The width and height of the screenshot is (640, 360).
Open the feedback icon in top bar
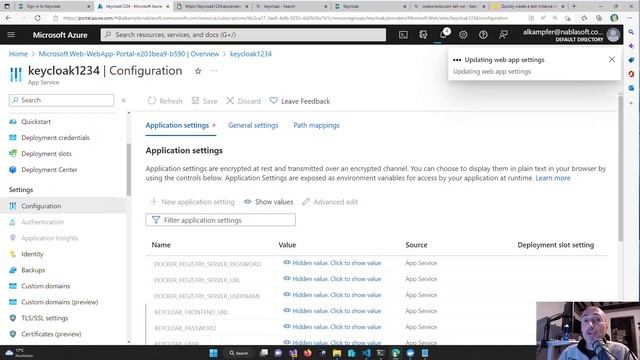point(503,35)
